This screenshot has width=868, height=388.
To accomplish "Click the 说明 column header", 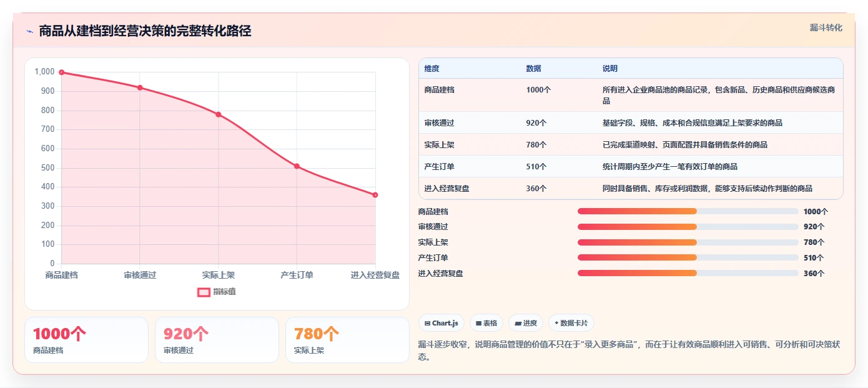I will [610, 69].
